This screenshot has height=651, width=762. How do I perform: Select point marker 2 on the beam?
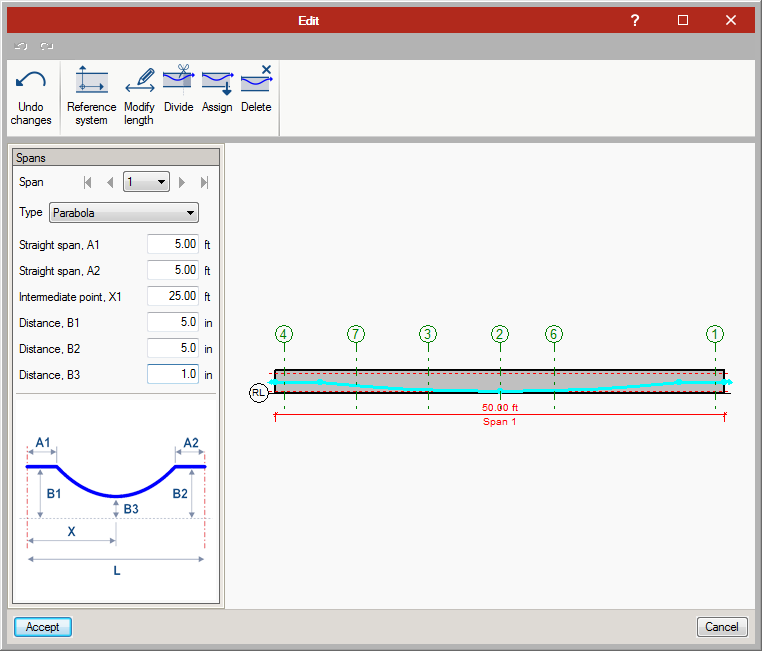pos(500,334)
